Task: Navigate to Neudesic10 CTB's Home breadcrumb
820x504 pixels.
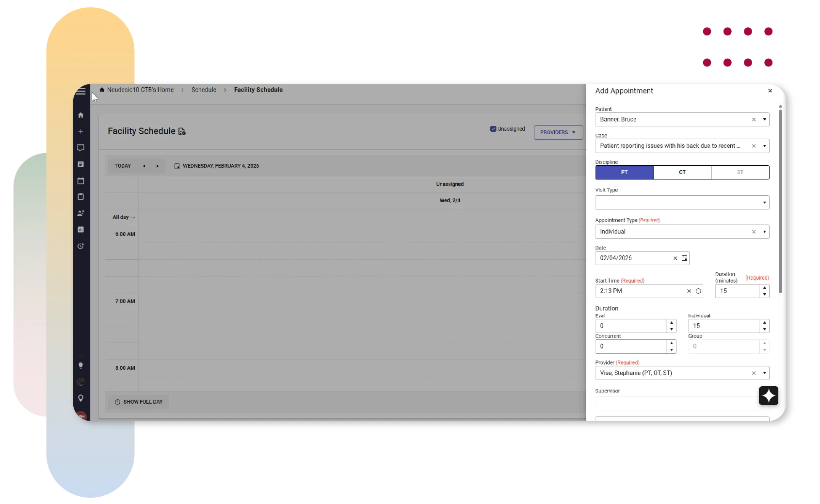Action: (140, 90)
